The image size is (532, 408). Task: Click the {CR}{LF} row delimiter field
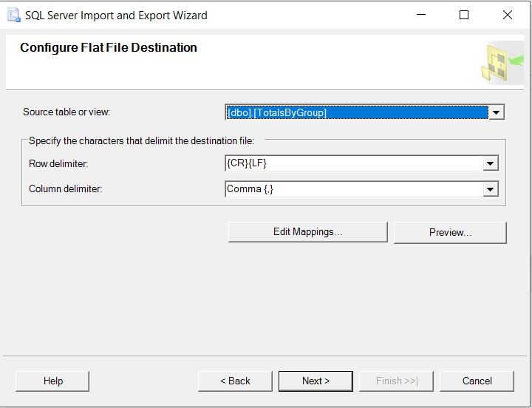353,163
